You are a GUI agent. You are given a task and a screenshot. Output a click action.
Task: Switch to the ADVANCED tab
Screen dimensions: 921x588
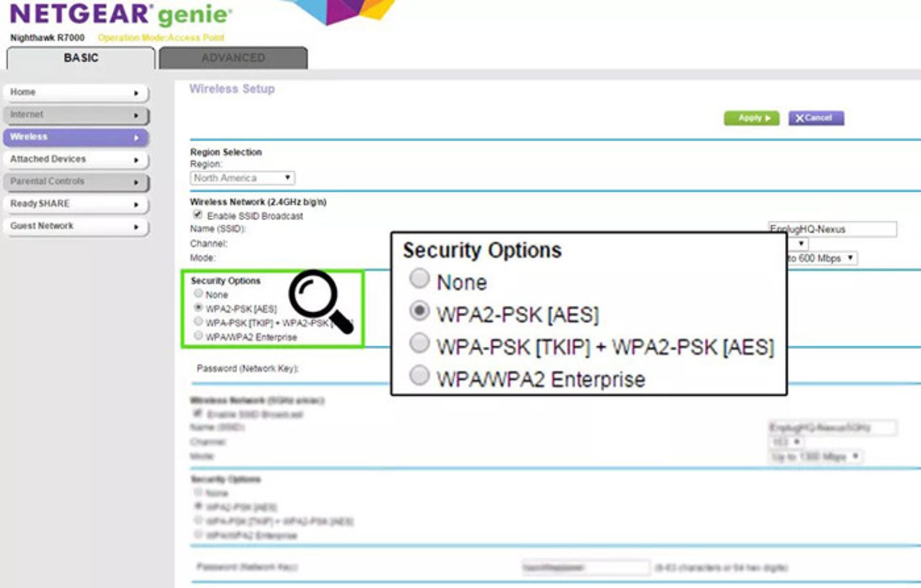click(233, 58)
